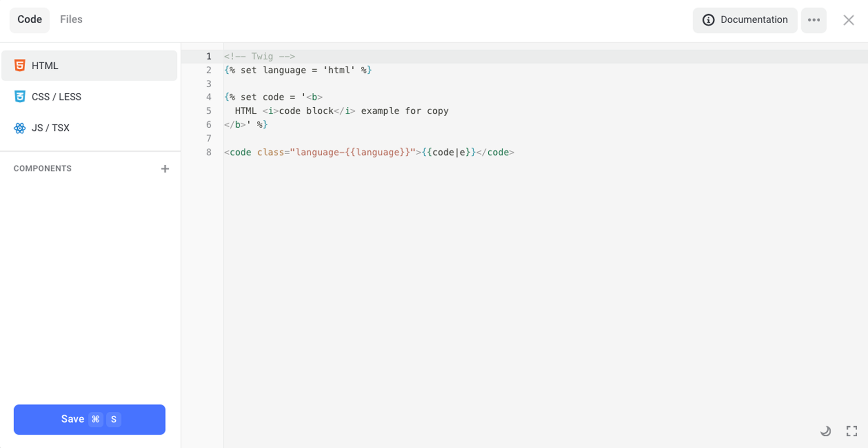Click line number 4 in the gutter
Screen dimensions: 868x448
(x=208, y=97)
